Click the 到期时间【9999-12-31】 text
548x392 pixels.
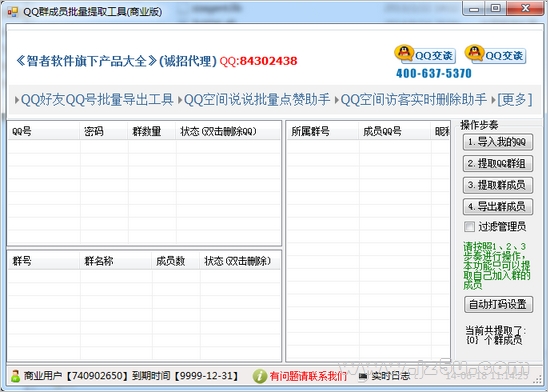tap(186, 376)
